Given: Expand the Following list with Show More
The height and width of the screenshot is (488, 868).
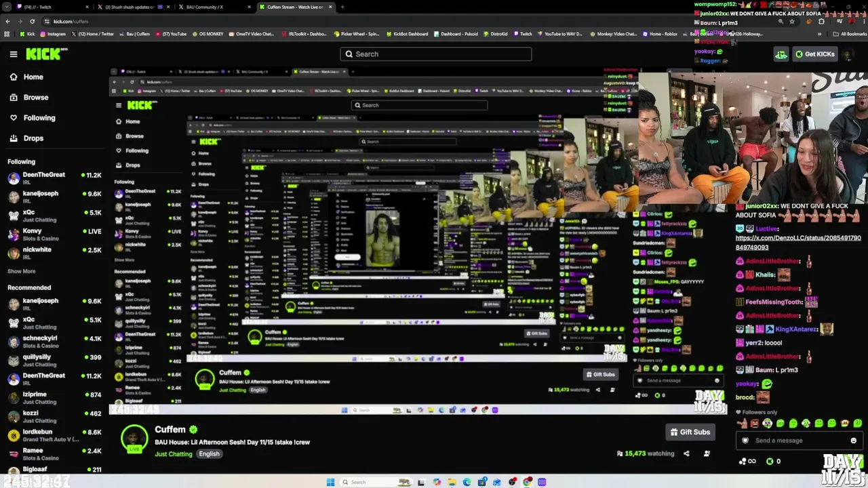Looking at the screenshot, I should [22, 271].
